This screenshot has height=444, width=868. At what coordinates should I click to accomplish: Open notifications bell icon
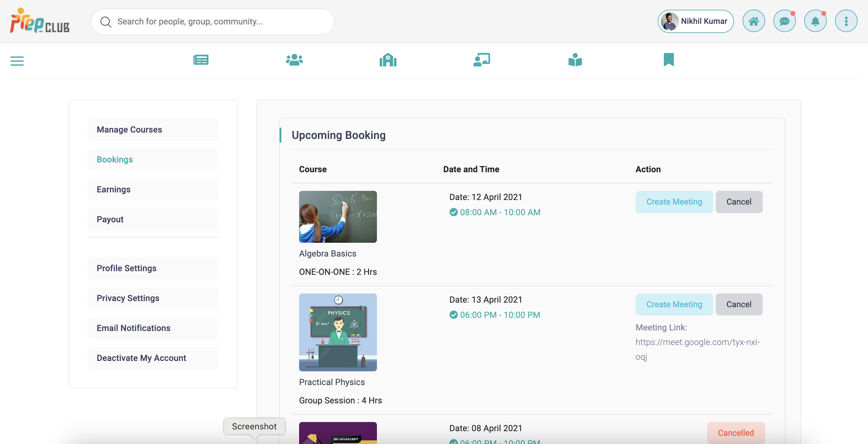pyautogui.click(x=815, y=21)
